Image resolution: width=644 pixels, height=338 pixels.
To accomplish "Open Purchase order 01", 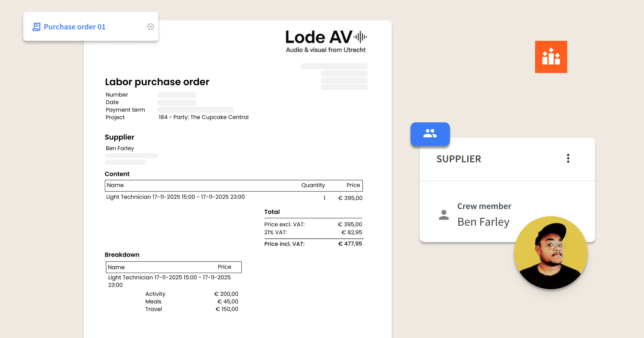I will [x=75, y=27].
